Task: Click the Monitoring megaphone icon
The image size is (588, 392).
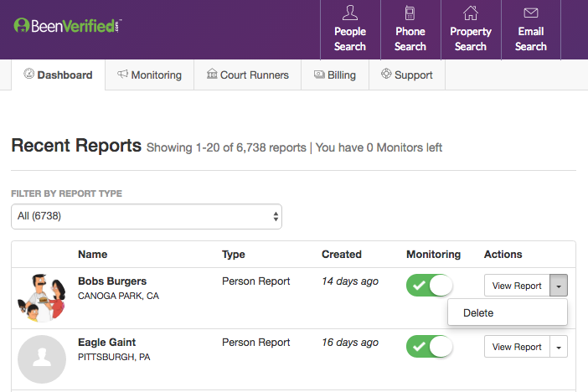Action: 122,74
